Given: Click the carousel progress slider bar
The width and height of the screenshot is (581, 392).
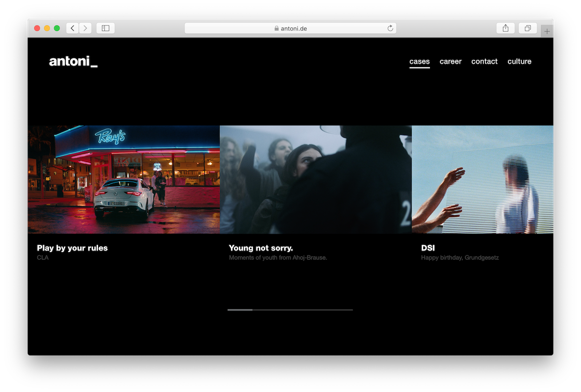Looking at the screenshot, I should coord(290,310).
